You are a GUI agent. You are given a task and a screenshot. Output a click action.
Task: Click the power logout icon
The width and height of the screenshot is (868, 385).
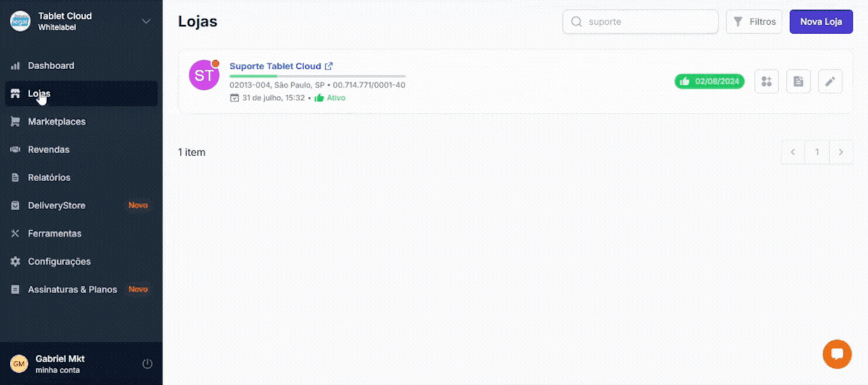[147, 364]
